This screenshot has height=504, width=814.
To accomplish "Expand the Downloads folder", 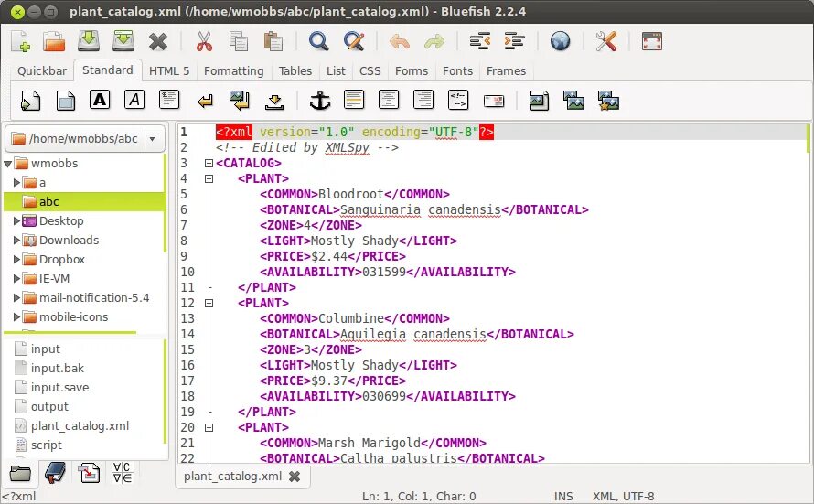I will click(16, 241).
